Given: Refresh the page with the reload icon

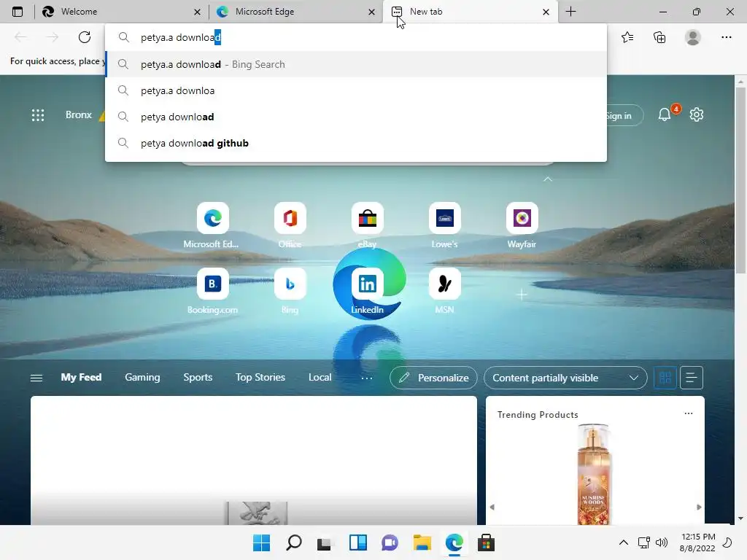Looking at the screenshot, I should coord(85,37).
